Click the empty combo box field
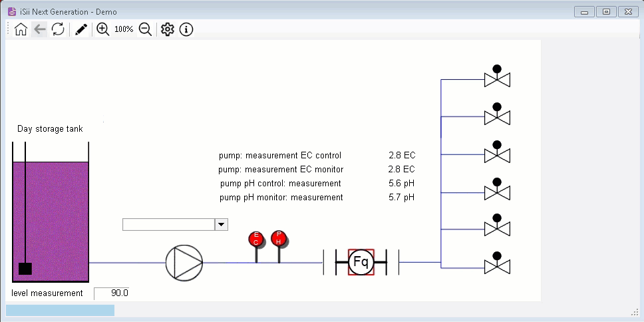 tap(169, 225)
